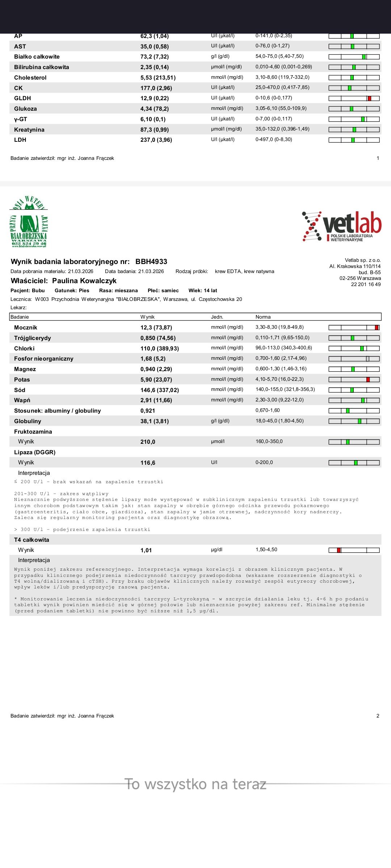
Task: Click the T4 result 1,01
Action: [146, 550]
